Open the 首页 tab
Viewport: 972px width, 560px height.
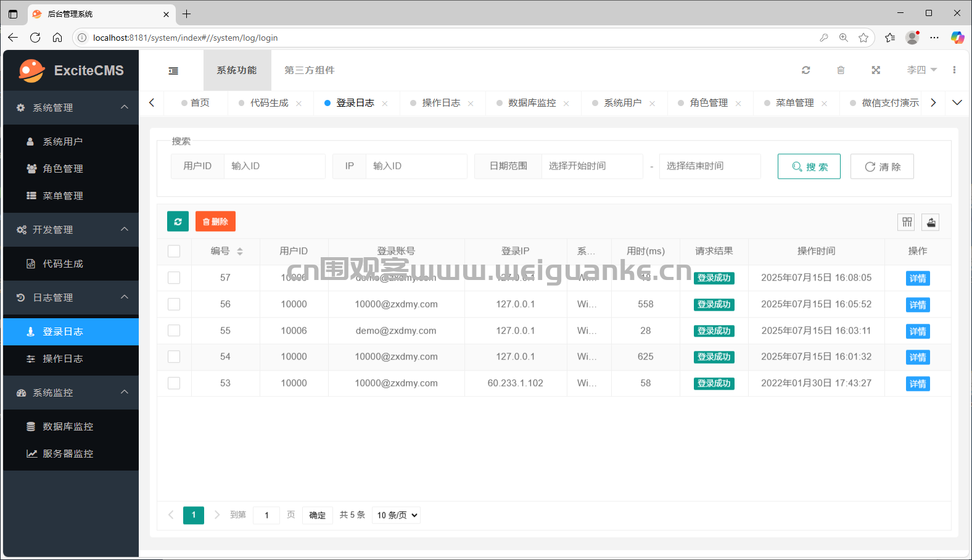(x=196, y=103)
